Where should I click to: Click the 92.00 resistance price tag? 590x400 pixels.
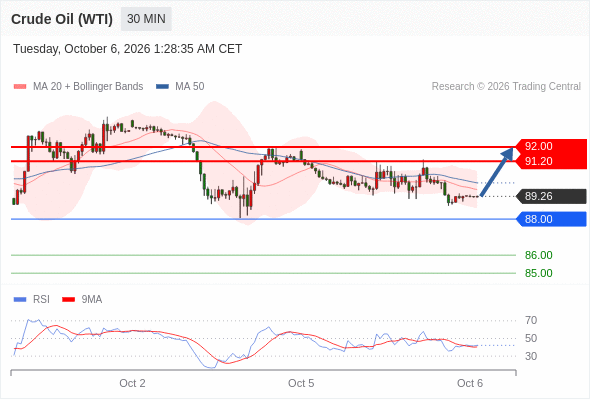pyautogui.click(x=551, y=146)
